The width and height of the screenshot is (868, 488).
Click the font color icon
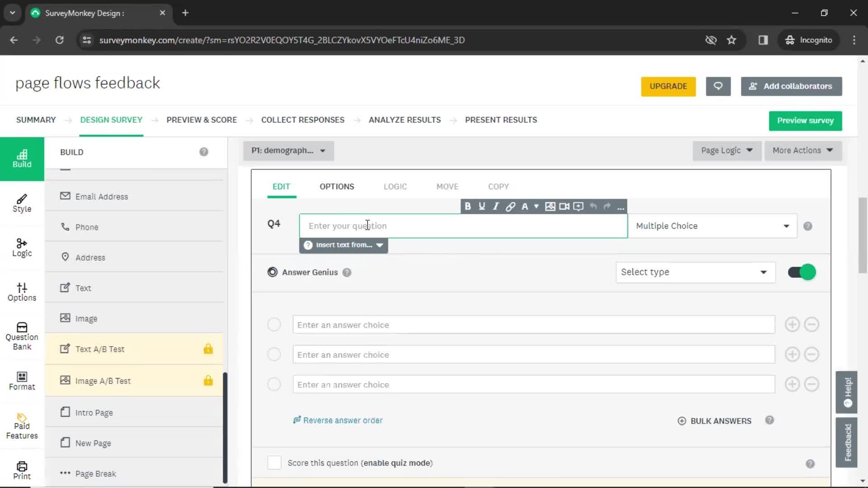[x=524, y=206]
